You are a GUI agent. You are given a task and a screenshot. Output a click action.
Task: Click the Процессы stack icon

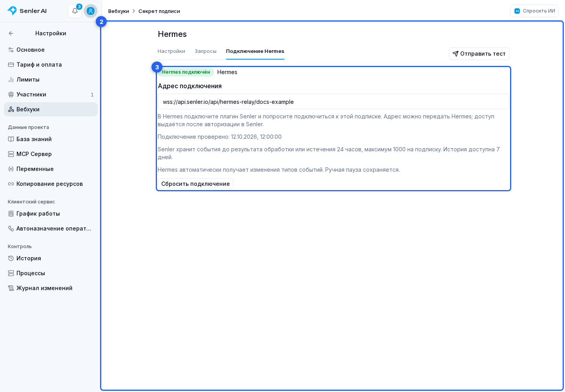coord(11,273)
